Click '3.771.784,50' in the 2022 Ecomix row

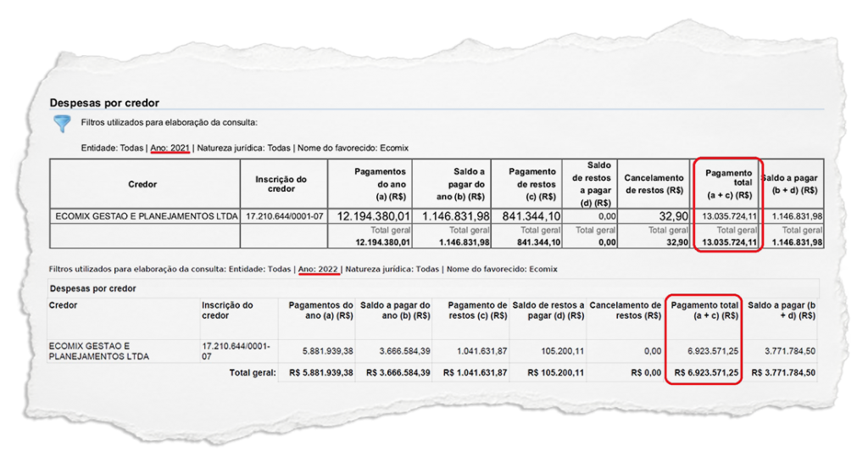pos(790,351)
